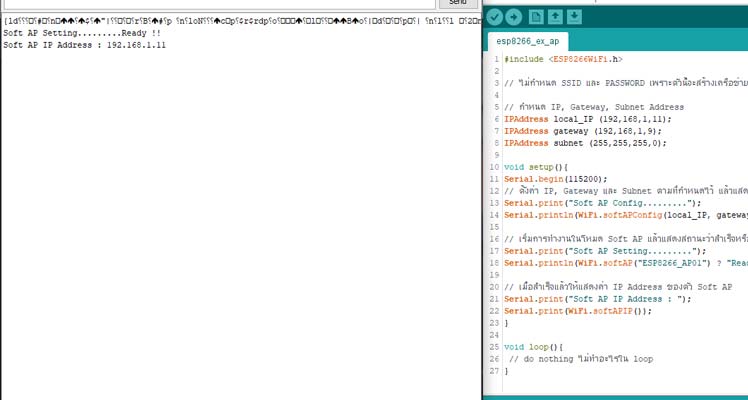Click the Soft AP IP Address output line

point(84,45)
